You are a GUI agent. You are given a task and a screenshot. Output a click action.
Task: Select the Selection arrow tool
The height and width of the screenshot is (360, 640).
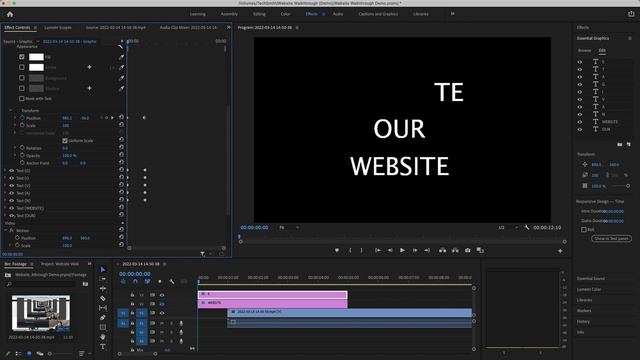pyautogui.click(x=103, y=269)
